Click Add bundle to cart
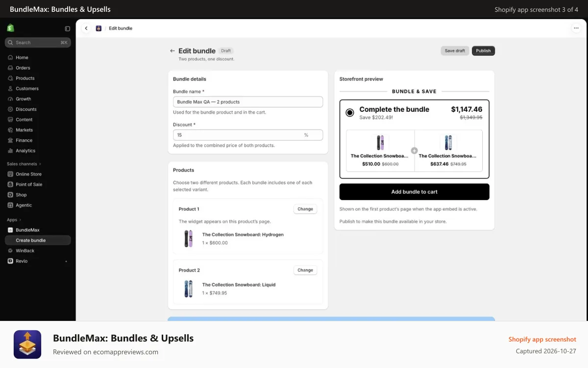The height and width of the screenshot is (368, 588). tap(415, 192)
